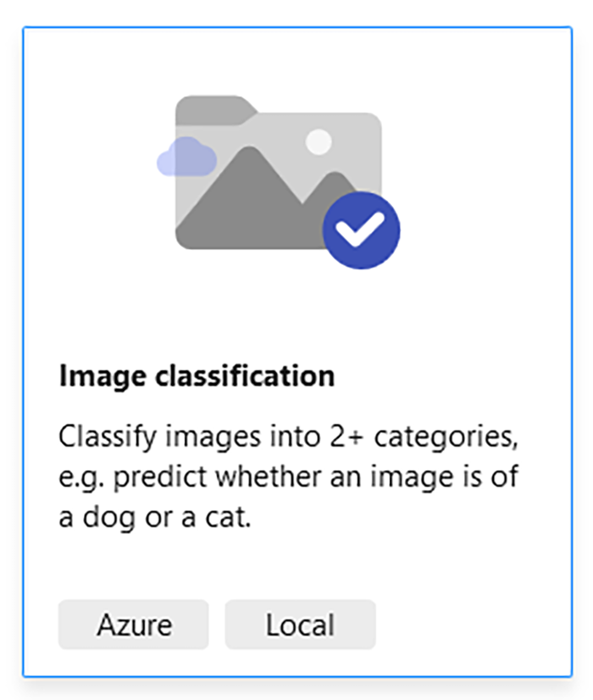The width and height of the screenshot is (593, 700).
Task: Select the Local training environment
Action: pyautogui.click(x=300, y=625)
